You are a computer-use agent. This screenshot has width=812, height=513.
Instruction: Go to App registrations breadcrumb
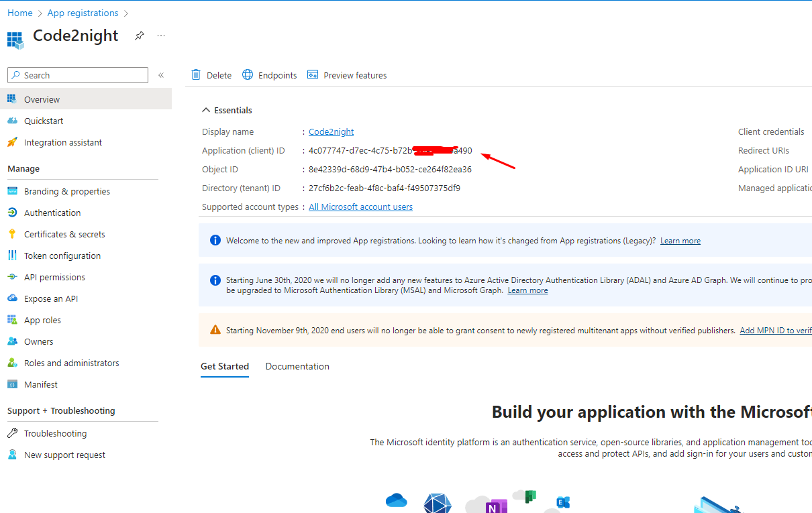[83, 13]
